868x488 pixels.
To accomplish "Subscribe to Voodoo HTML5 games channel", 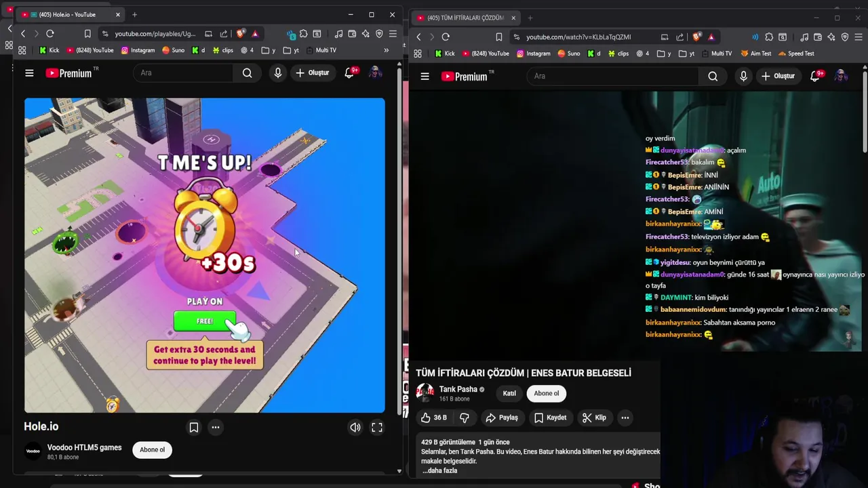I will click(x=152, y=449).
